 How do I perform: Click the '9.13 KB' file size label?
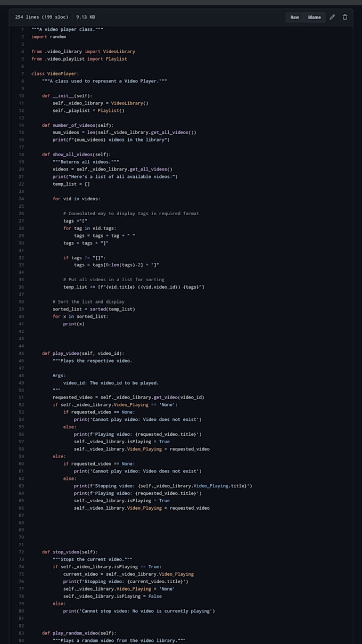84,17
